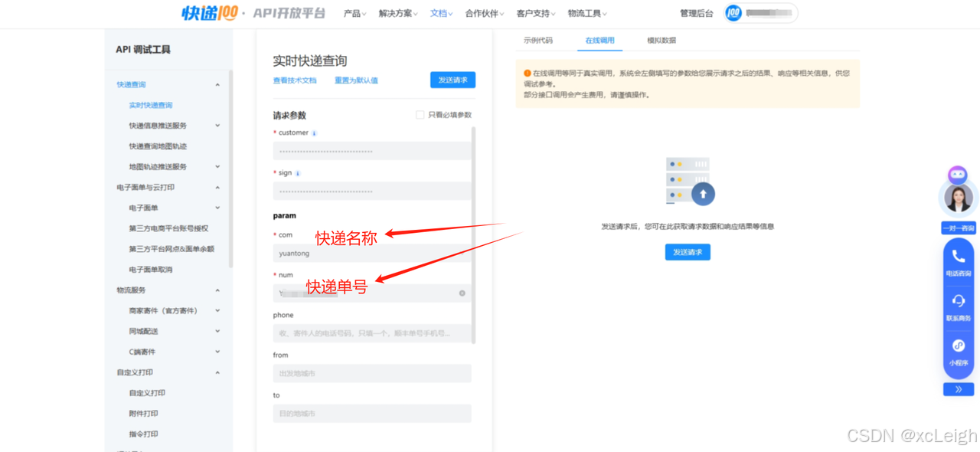This screenshot has height=452, width=980.
Task: Click the from field 出发地城市
Action: tap(372, 373)
